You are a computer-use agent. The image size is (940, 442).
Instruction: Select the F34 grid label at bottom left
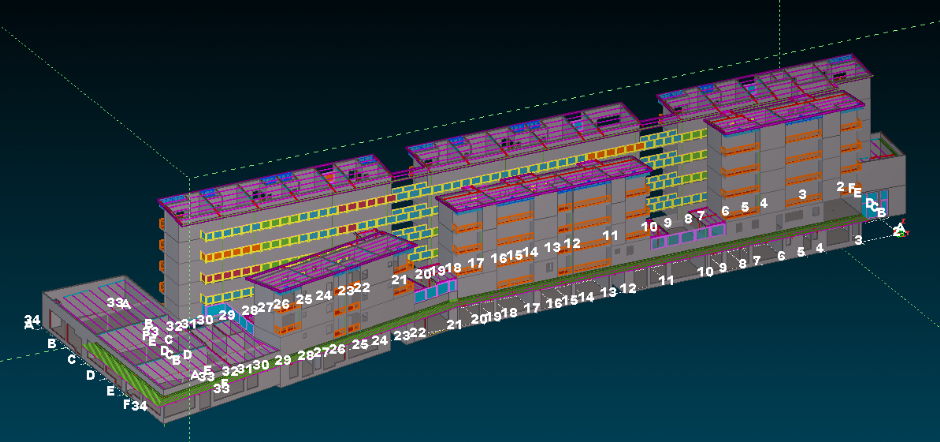point(135,406)
